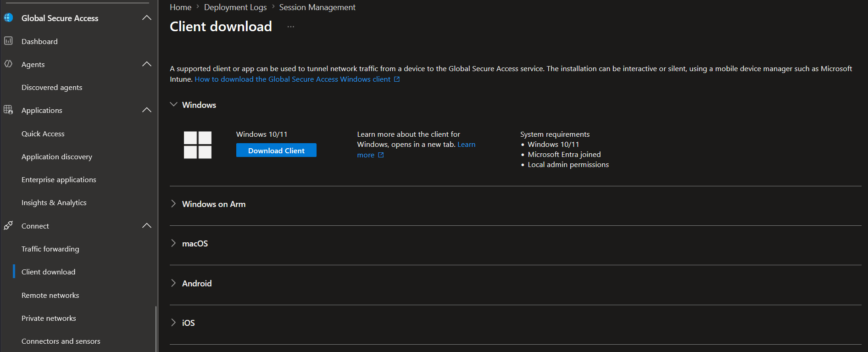Collapse the Agents sidebar group
This screenshot has height=352, width=868.
pos(147,64)
